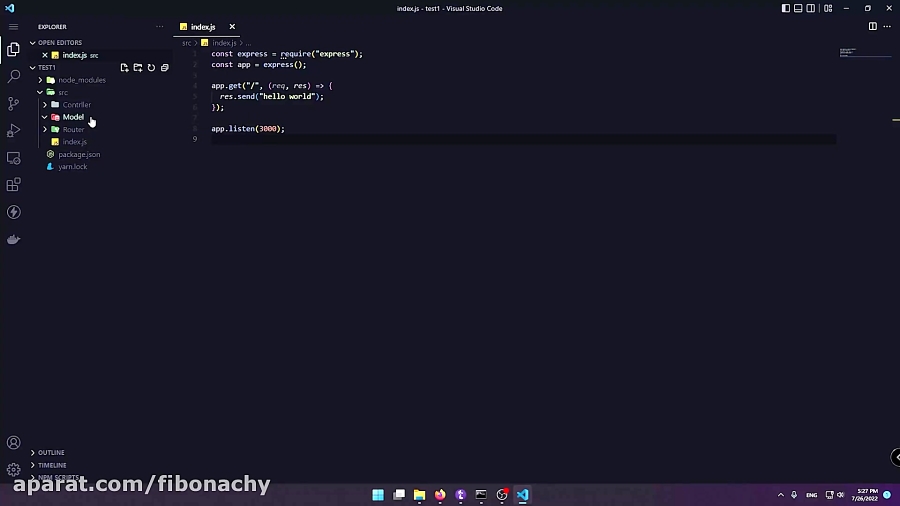
Task: Open the Docker view icon
Action: 14,239
